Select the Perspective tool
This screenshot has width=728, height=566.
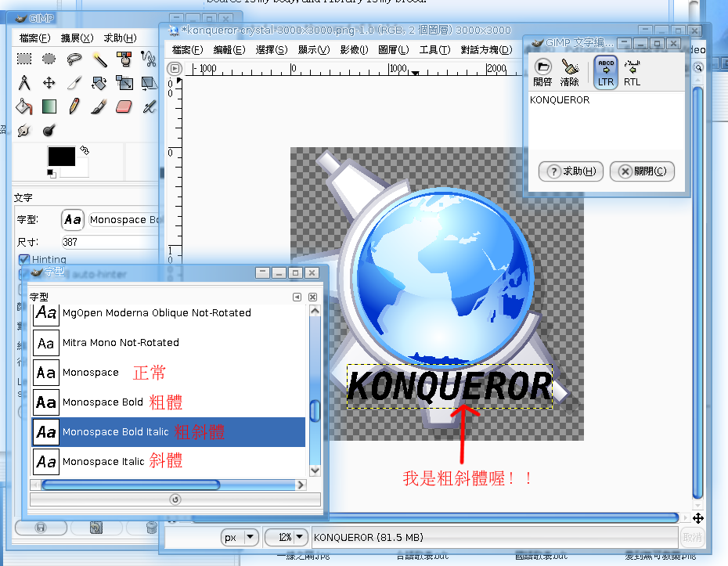pyautogui.click(x=149, y=83)
